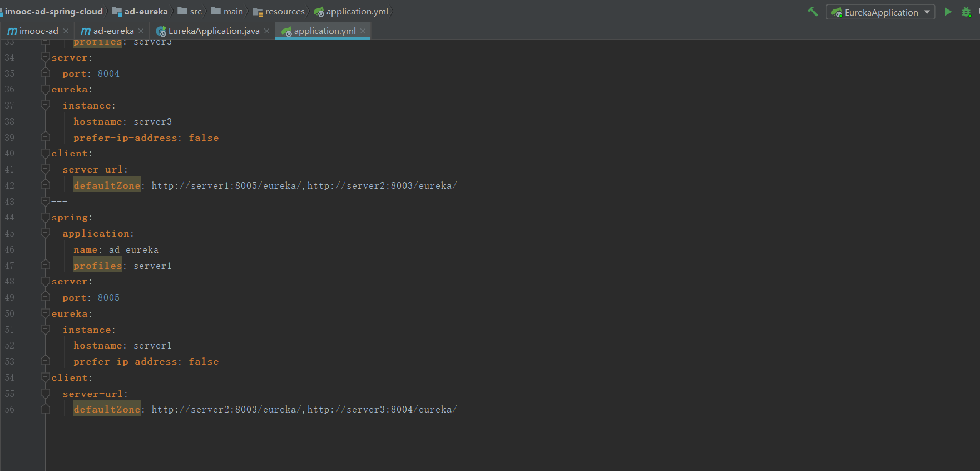Click the highlighted defaultZone key on line 56
980x471 pixels.
point(107,410)
